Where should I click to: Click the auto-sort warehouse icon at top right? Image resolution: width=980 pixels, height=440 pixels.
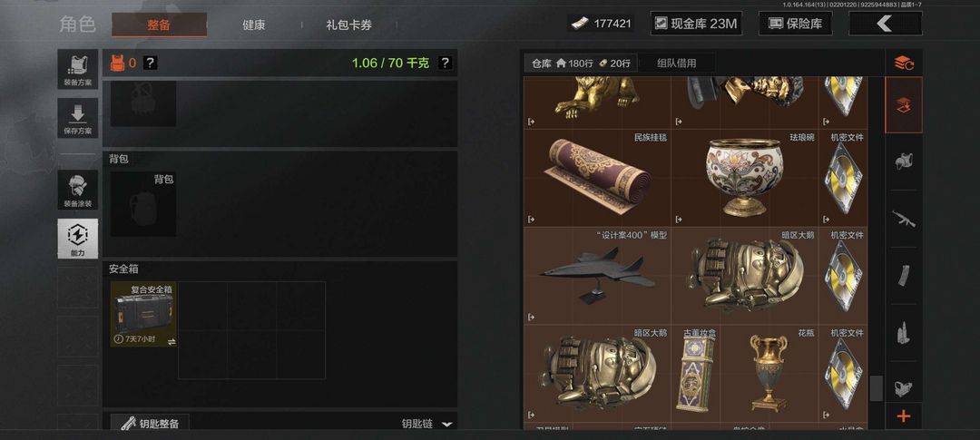pos(904,64)
